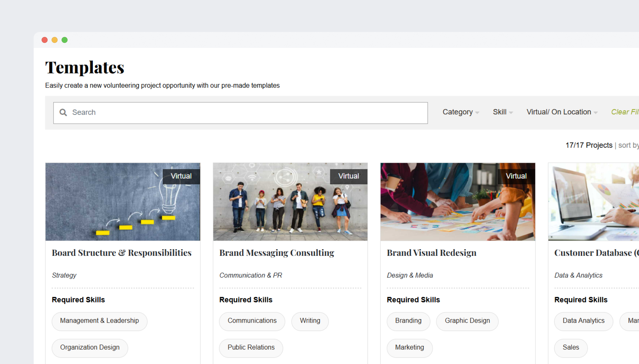Image resolution: width=639 pixels, height=364 pixels.
Task: Open Board Structure & Responsibilities thumbnail
Action: [x=123, y=202]
